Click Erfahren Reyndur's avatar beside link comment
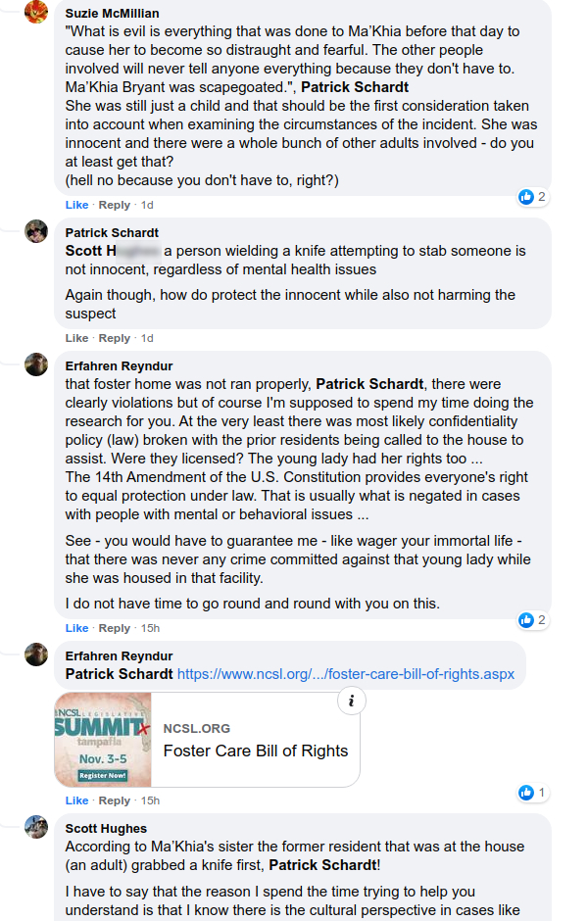588x921 pixels. pyautogui.click(x=36, y=654)
